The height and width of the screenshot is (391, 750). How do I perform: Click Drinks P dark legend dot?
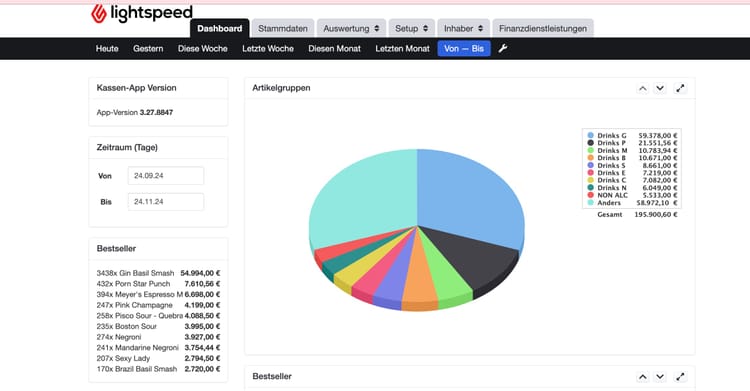(591, 143)
